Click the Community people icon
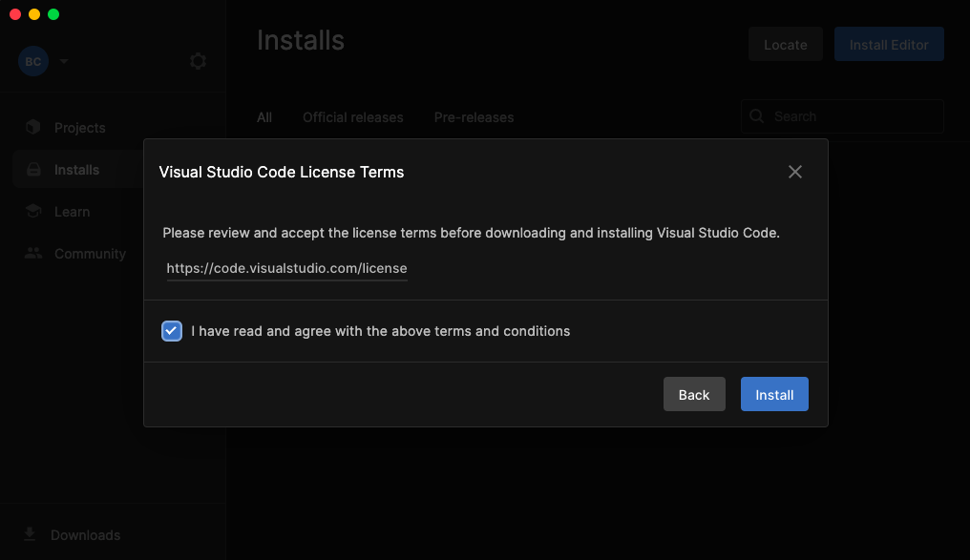This screenshot has width=970, height=560. pyautogui.click(x=33, y=253)
